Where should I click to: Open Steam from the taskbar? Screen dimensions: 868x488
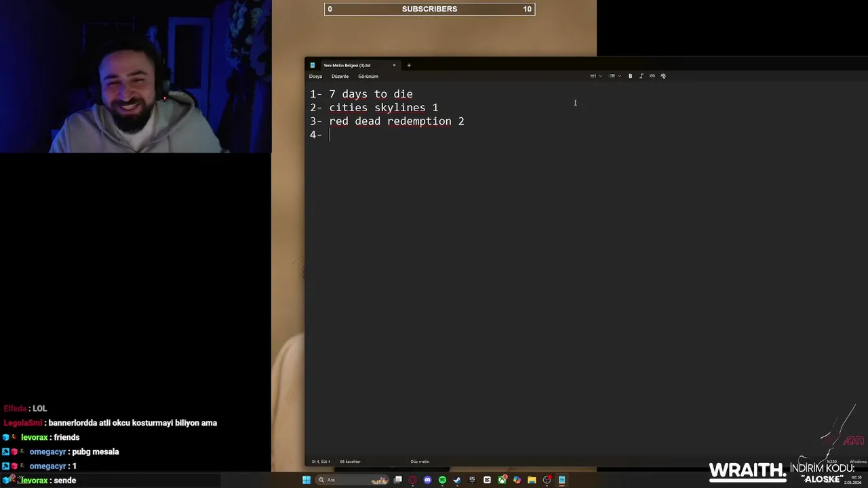click(x=457, y=480)
